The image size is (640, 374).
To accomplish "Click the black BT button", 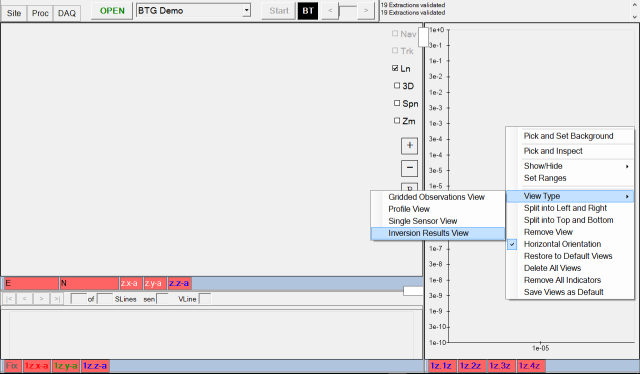I will [x=308, y=11].
